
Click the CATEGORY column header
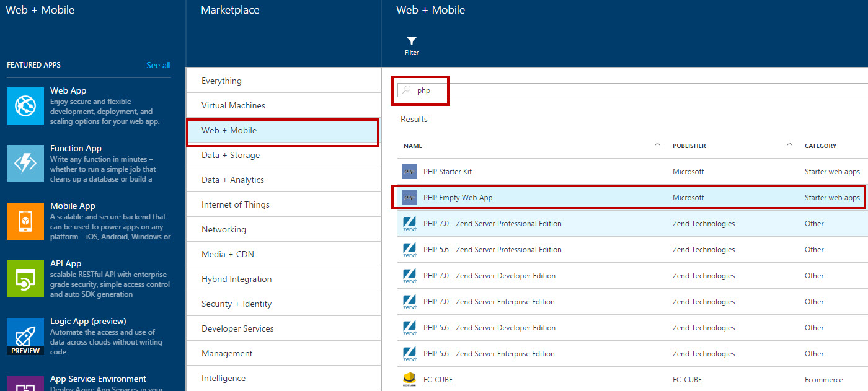[x=820, y=146]
